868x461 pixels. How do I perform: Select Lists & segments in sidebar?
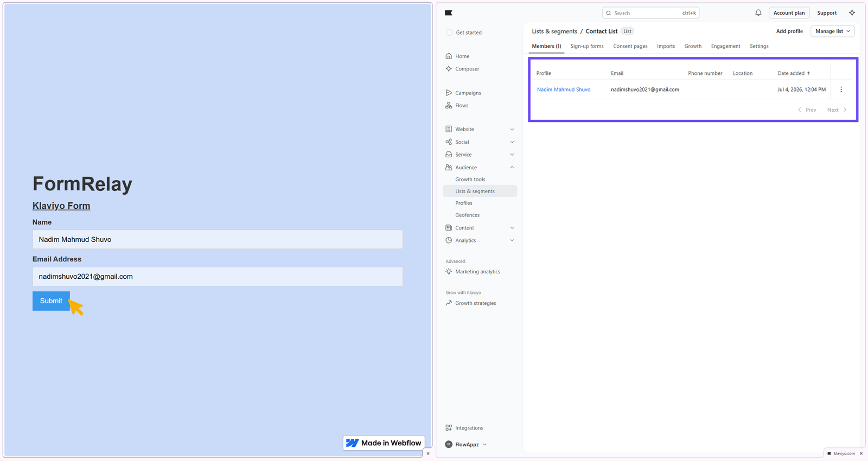click(480, 191)
